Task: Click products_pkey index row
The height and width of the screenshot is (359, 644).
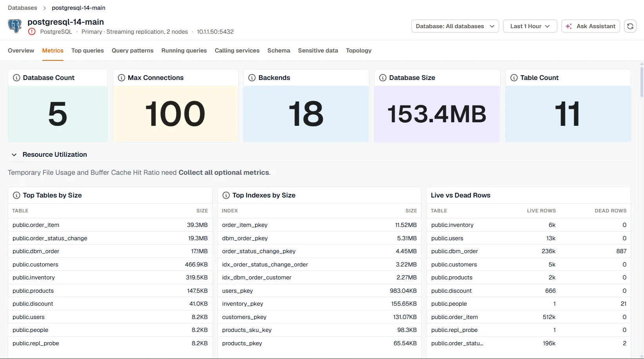Action: pos(319,343)
